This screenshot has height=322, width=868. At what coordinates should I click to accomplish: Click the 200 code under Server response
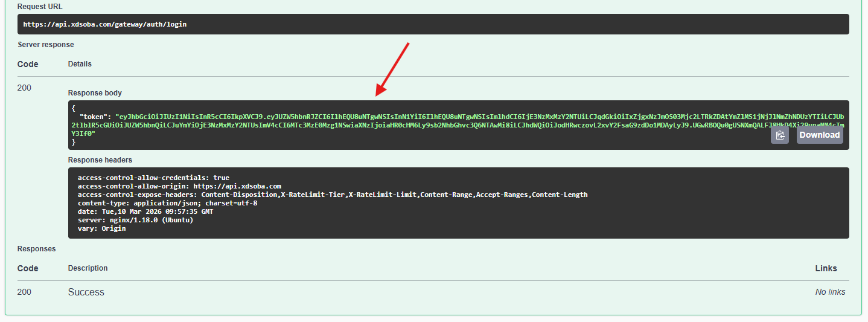tap(24, 88)
